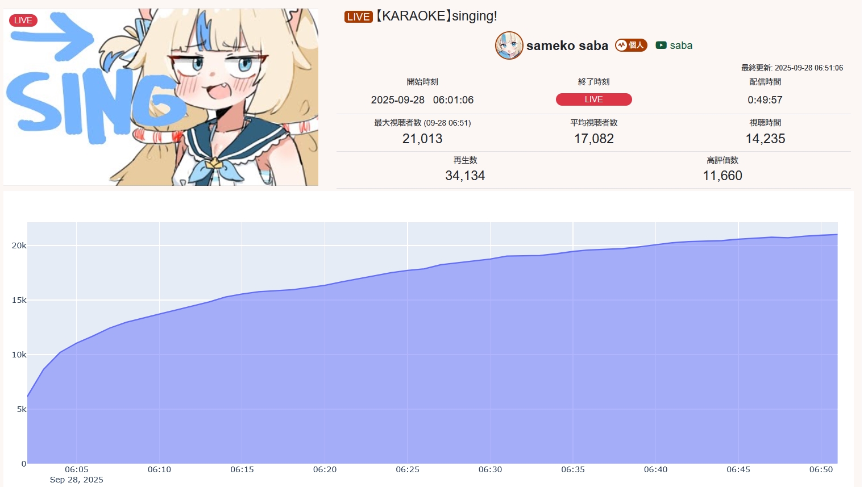Click the brown LIVE tag before the title
Screen dimensions: 868x487
click(x=358, y=16)
